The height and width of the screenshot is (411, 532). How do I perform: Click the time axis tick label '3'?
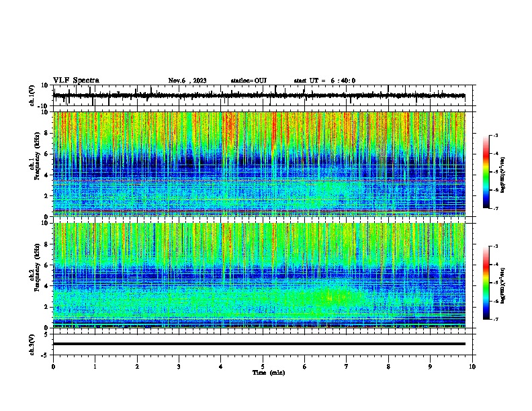[179, 367]
